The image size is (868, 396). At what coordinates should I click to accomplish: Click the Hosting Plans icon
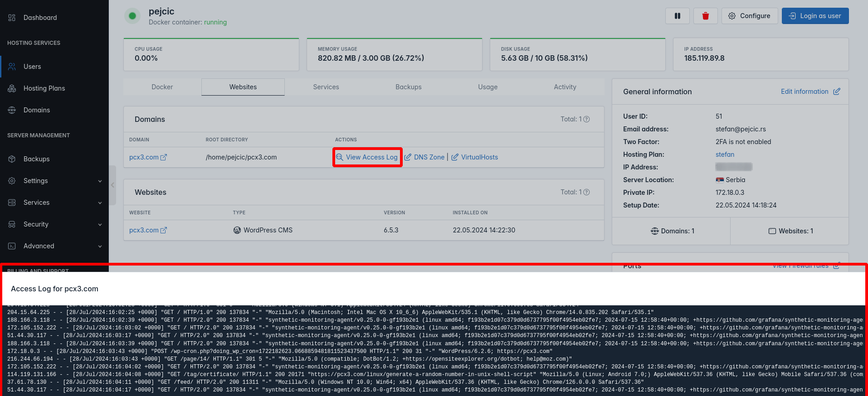[12, 88]
